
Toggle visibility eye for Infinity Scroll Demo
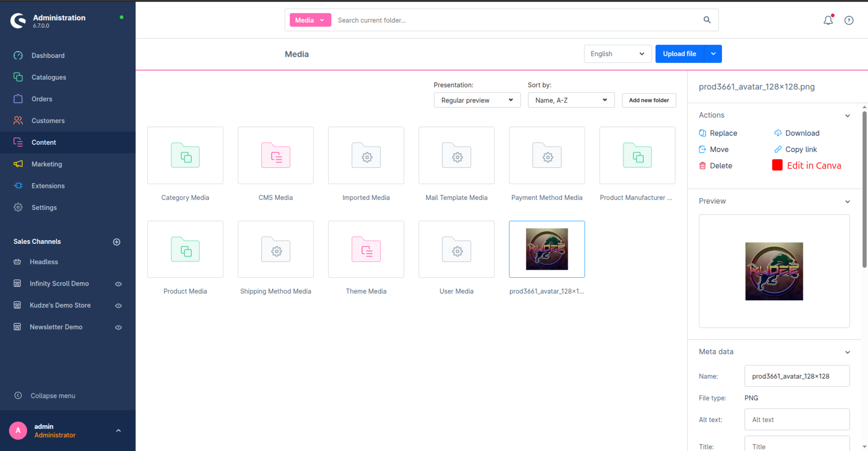(119, 284)
